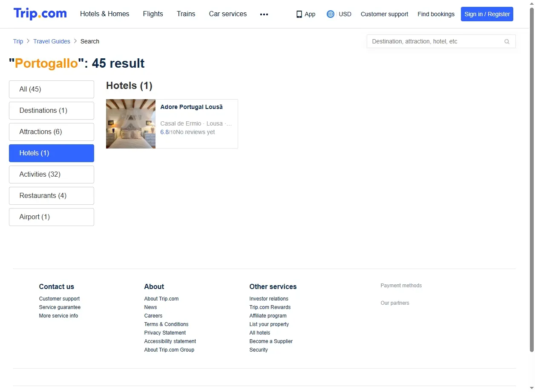This screenshot has height=392, width=535.
Task: Focus the destination search field
Action: pyautogui.click(x=441, y=41)
